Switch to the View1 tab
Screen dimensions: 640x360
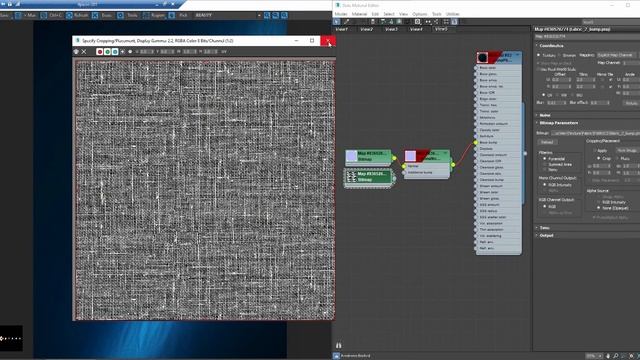pos(342,29)
